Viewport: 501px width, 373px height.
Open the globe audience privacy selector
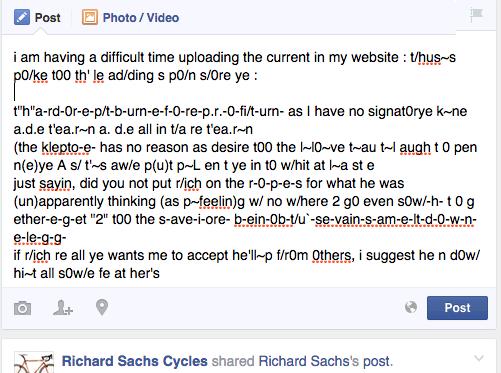(411, 307)
